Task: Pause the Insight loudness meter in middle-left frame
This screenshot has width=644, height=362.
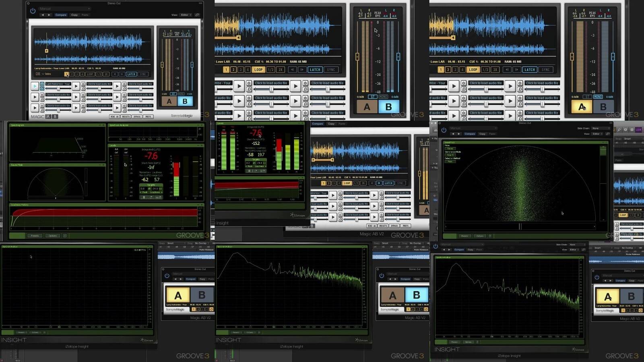Action: pyautogui.click(x=144, y=197)
